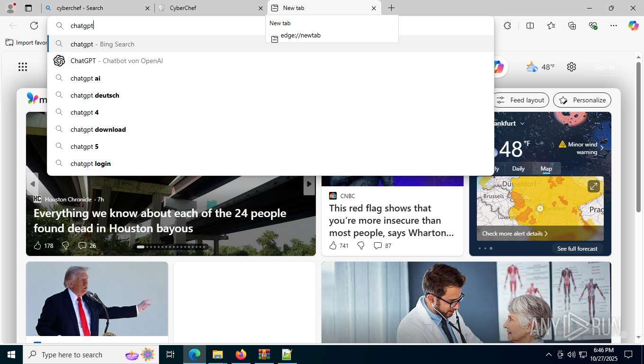Open the notifications center icon
The height and width of the screenshot is (364, 644).
[628, 355]
